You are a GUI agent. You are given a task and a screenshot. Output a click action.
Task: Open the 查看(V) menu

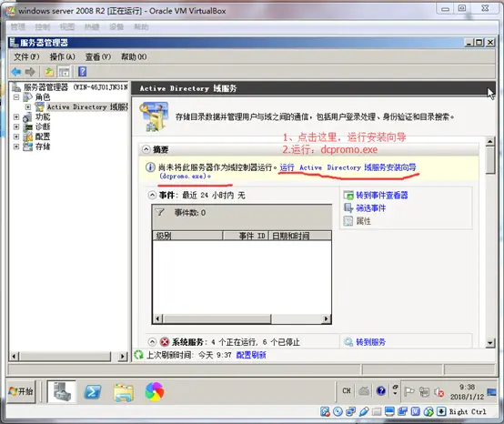98,57
